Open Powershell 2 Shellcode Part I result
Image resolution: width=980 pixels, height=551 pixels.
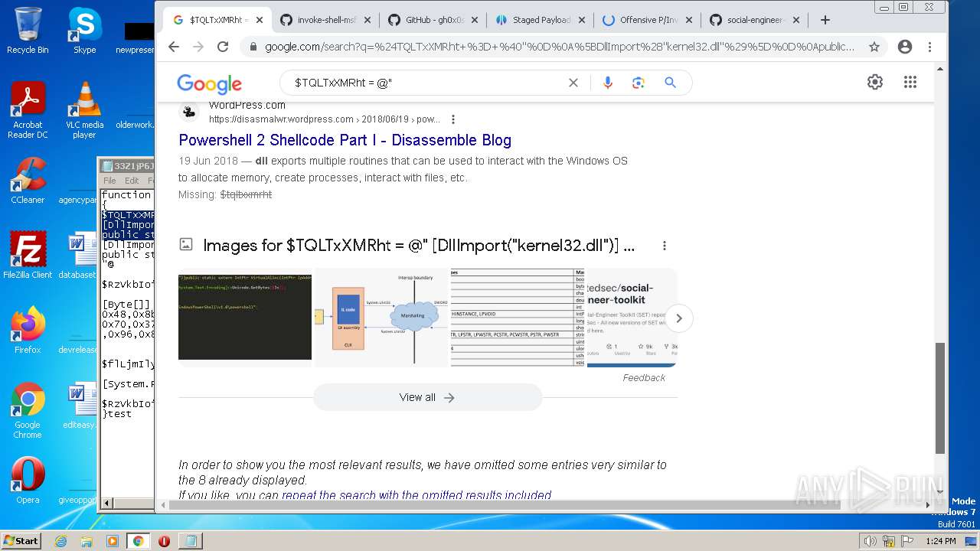[345, 140]
